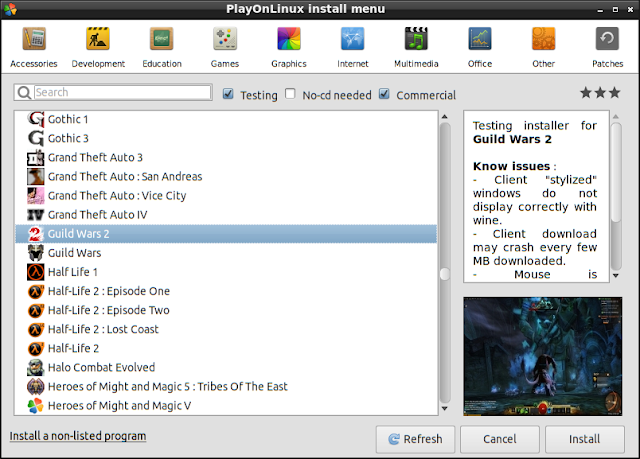The width and height of the screenshot is (640, 459).
Task: Click the description panel scroll down arrow
Action: click(616, 276)
